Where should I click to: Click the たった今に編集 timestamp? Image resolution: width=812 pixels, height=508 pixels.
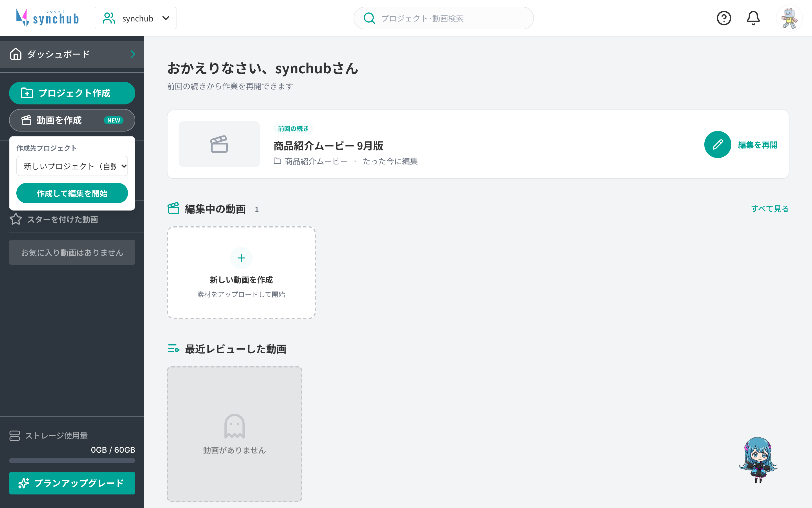(x=390, y=161)
